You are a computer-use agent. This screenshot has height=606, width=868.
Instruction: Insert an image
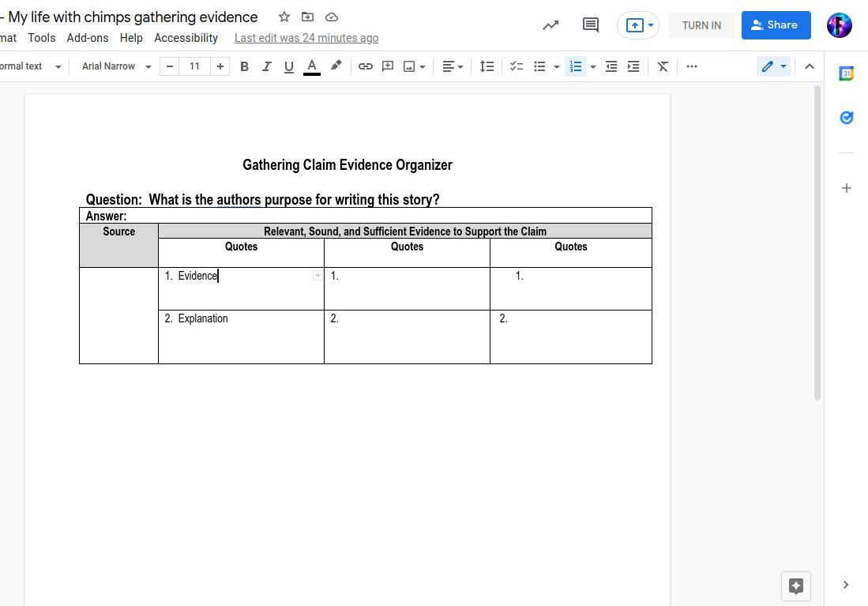[x=409, y=66]
